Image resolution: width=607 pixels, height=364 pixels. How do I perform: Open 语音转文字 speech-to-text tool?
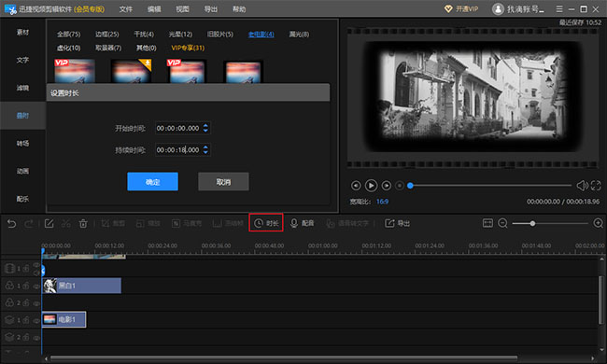coord(347,224)
